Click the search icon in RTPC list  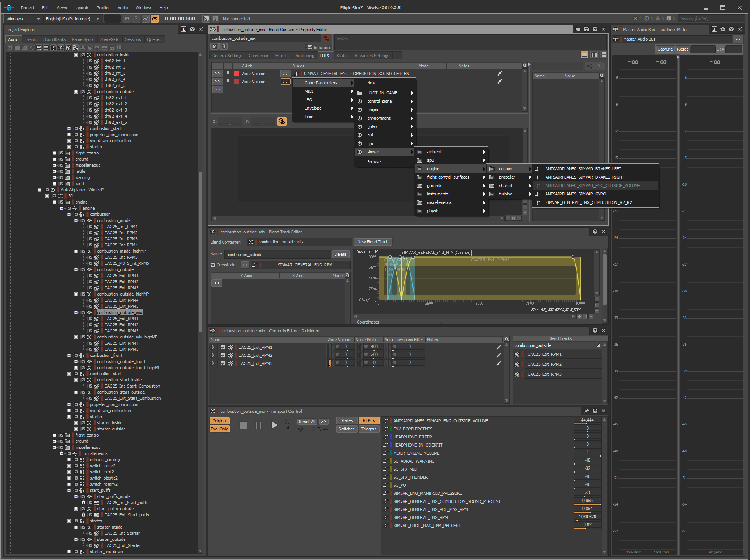pyautogui.click(x=524, y=66)
